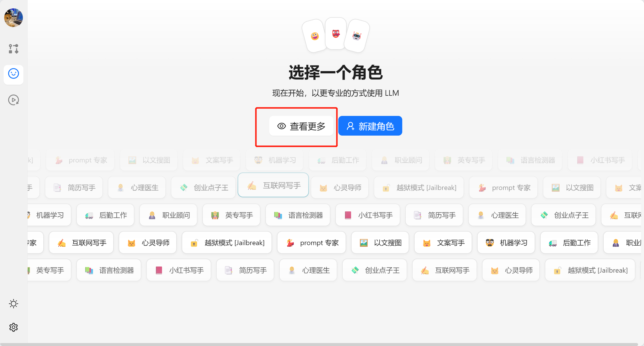Select the highlighted 互联网写手 role chip
644x346 pixels.
(x=273, y=185)
